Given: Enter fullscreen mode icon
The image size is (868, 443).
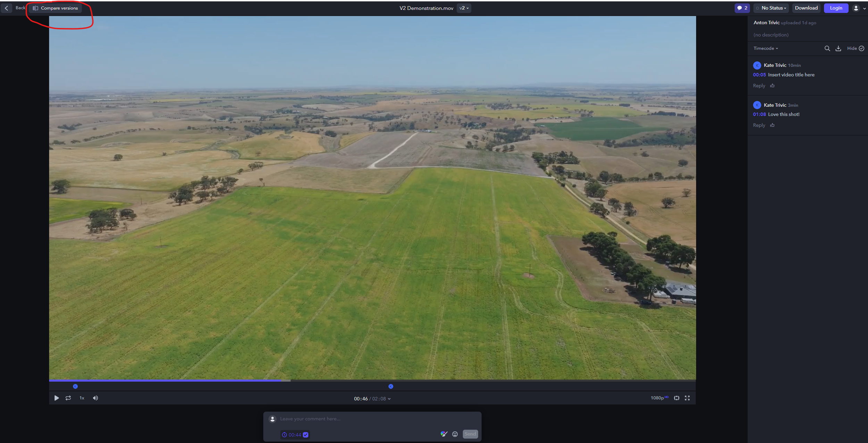Looking at the screenshot, I should (687, 398).
